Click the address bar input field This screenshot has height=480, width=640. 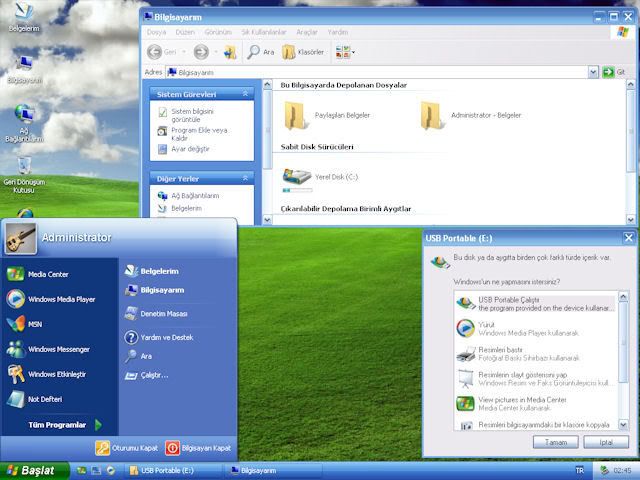376,72
